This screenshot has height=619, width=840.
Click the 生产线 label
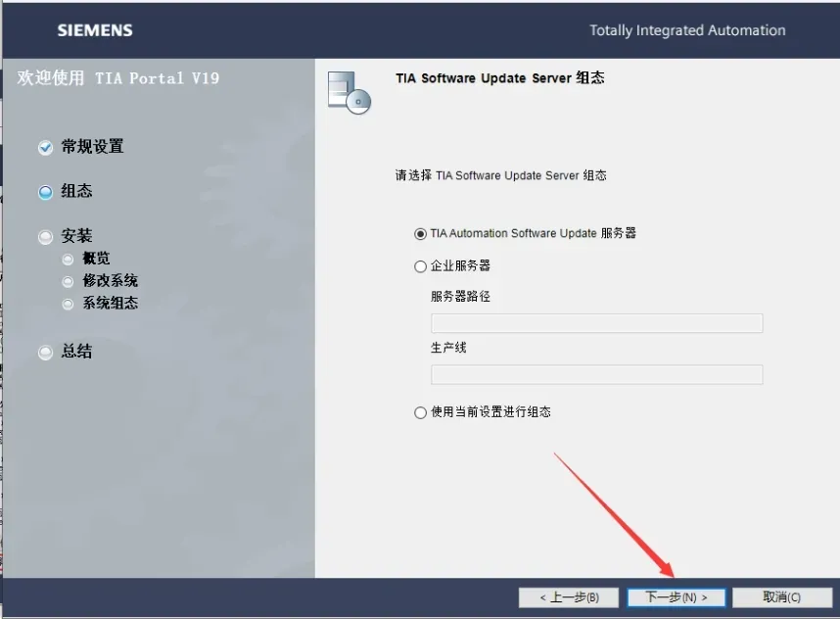click(x=448, y=348)
